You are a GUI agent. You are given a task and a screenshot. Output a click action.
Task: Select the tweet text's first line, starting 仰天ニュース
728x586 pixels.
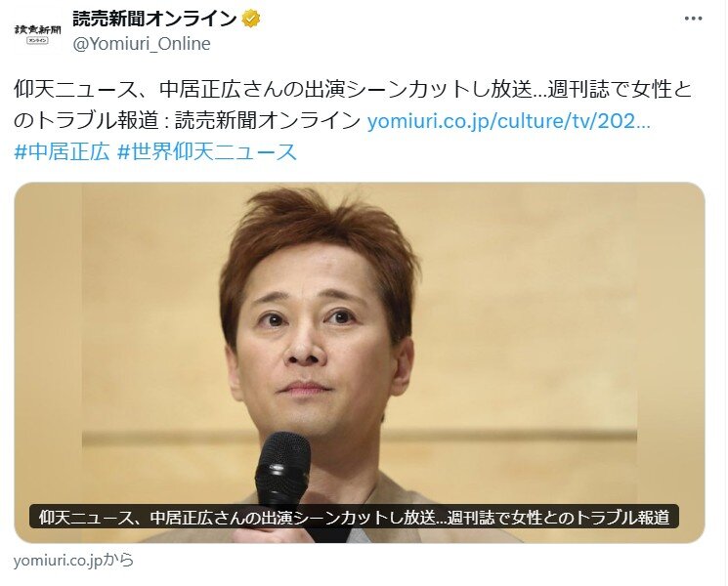tap(353, 90)
